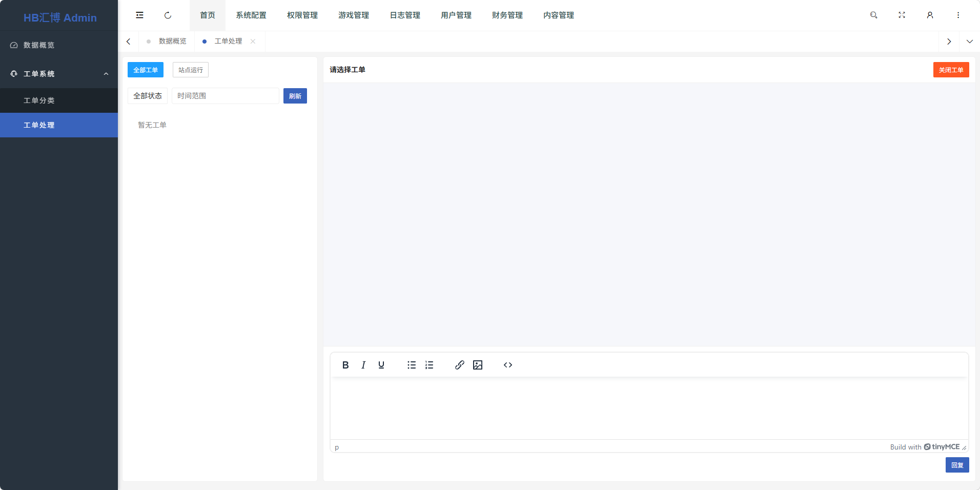Toggle bold formatting in editor

[x=345, y=365]
